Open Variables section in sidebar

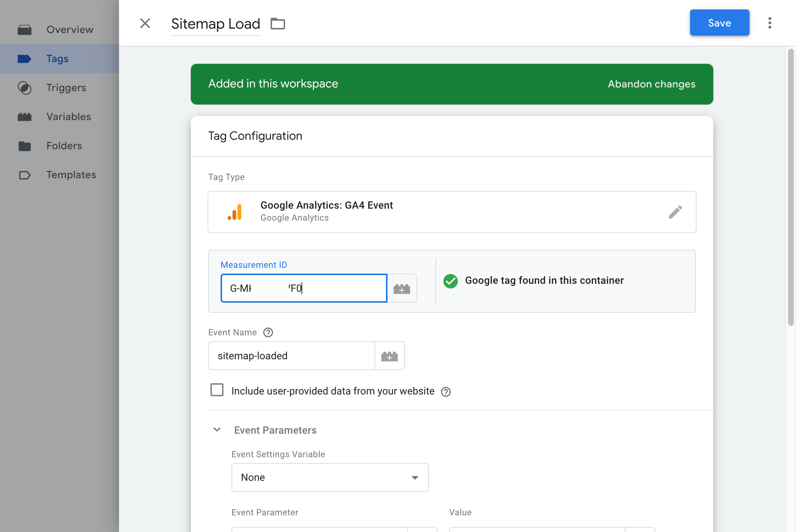point(60,117)
